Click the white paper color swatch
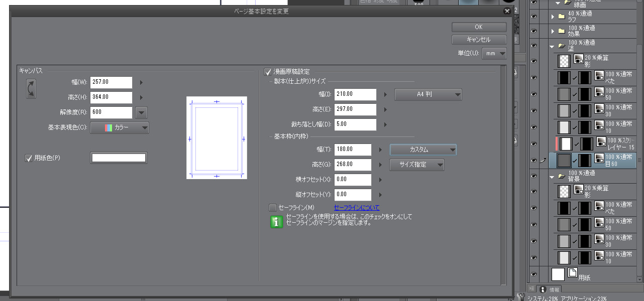This screenshot has width=644, height=301. coord(119,158)
